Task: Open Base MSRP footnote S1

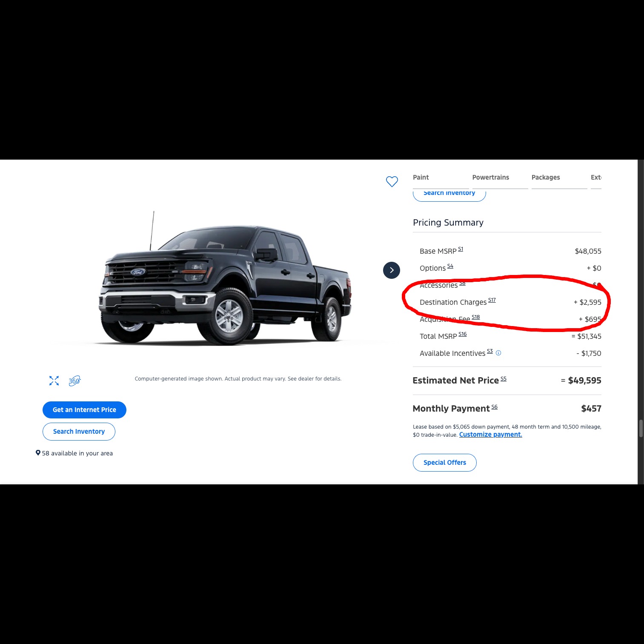Action: [461, 249]
